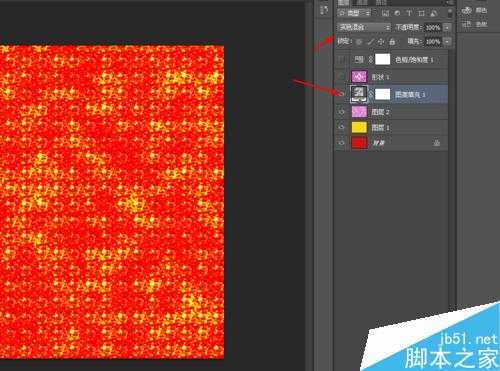
Task: Hide layer 图层 2 with eye icon
Action: point(341,112)
